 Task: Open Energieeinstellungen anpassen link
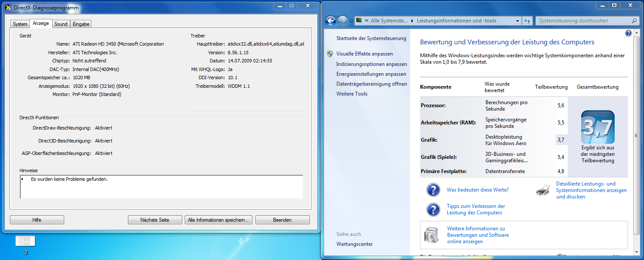tap(371, 74)
